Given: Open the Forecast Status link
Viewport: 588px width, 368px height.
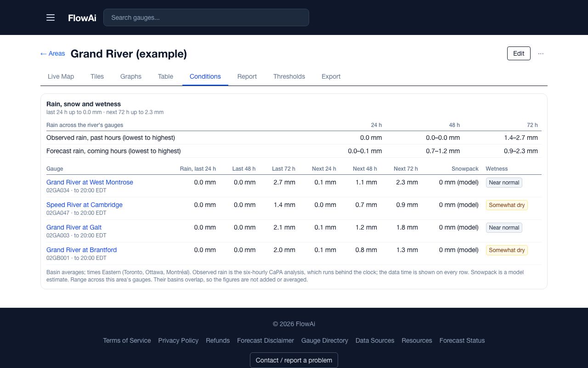Looking at the screenshot, I should point(462,340).
